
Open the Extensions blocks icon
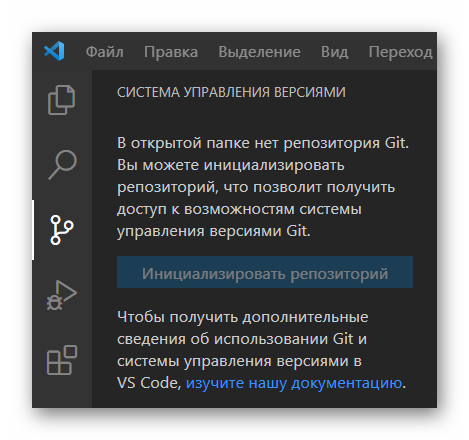click(62, 360)
